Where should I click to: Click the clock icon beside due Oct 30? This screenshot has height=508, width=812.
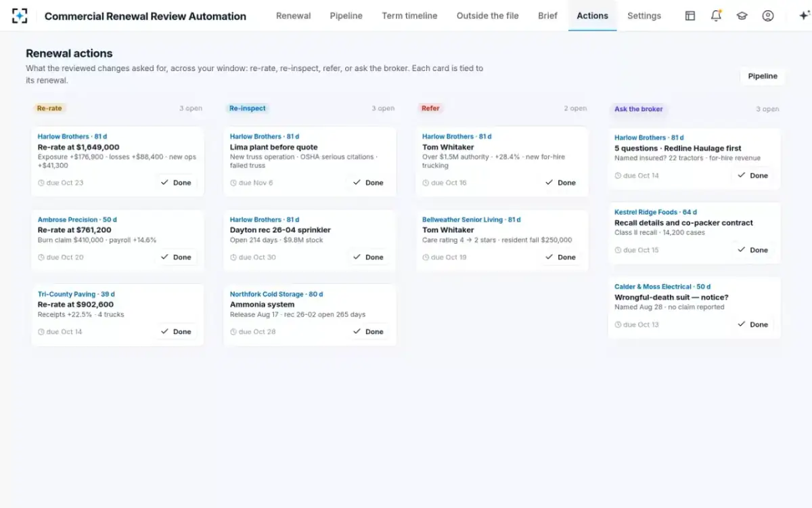point(233,257)
